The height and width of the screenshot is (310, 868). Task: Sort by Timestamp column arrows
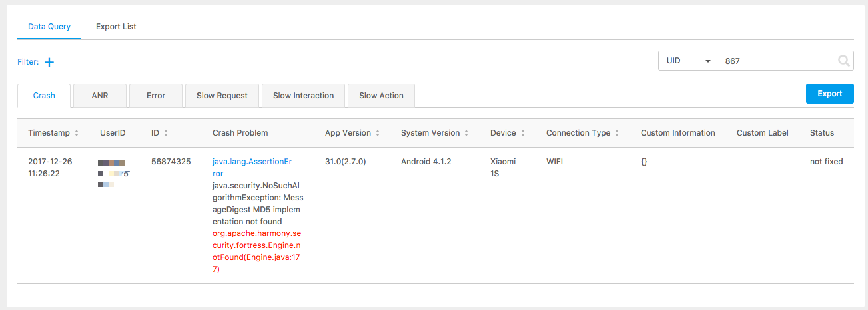(77, 133)
